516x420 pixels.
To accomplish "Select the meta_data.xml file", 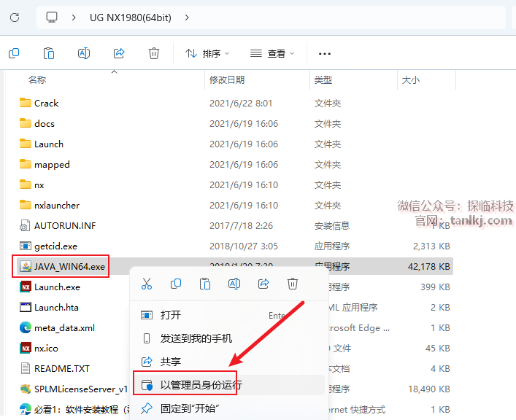I will pyautogui.click(x=57, y=327).
